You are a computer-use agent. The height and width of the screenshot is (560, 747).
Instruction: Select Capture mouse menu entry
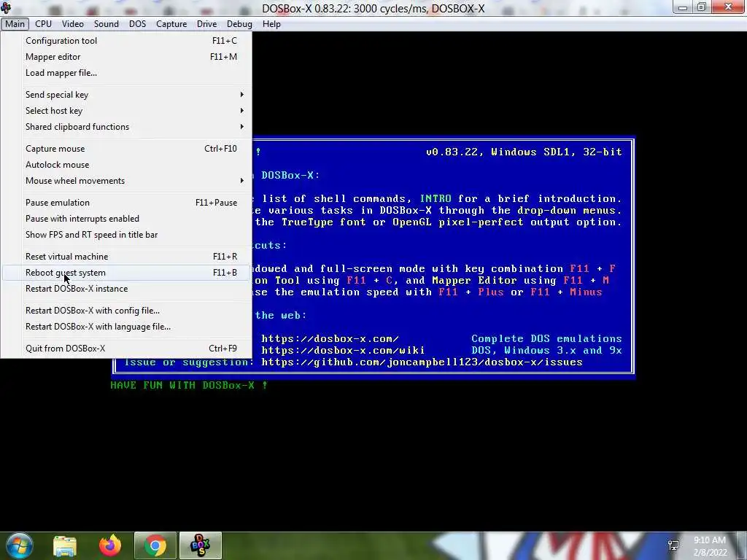coord(126,149)
